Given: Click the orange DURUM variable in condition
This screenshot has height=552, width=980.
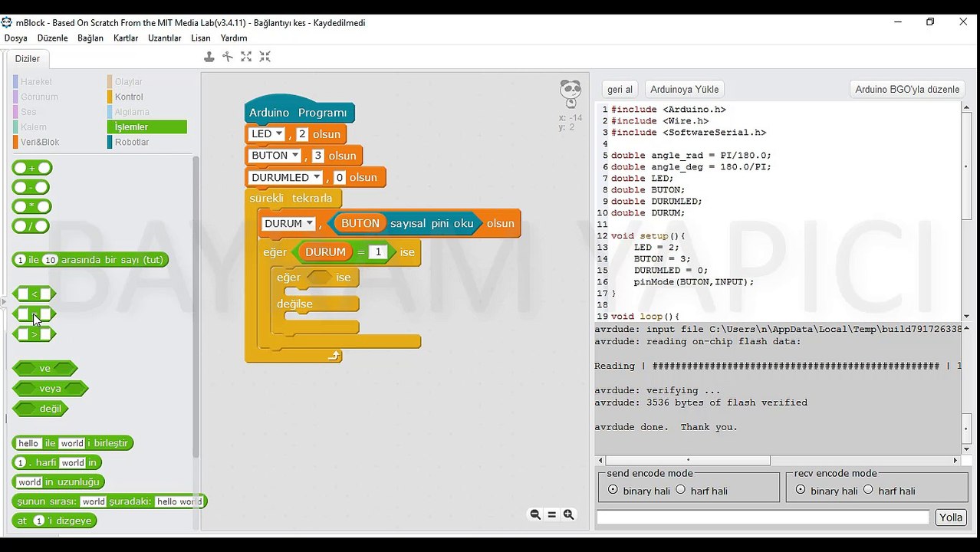Looking at the screenshot, I should (325, 252).
